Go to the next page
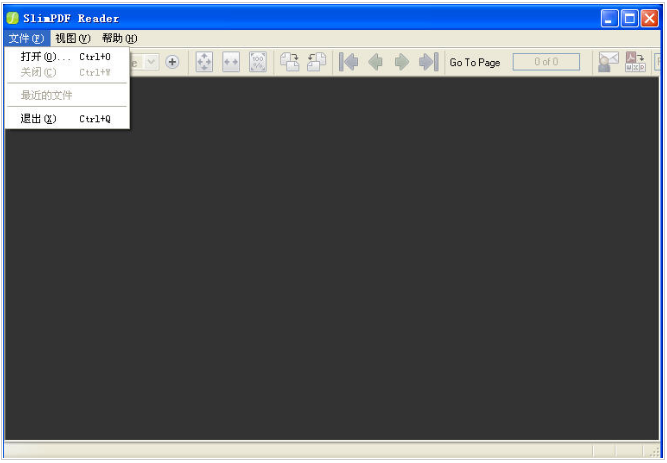 402,62
